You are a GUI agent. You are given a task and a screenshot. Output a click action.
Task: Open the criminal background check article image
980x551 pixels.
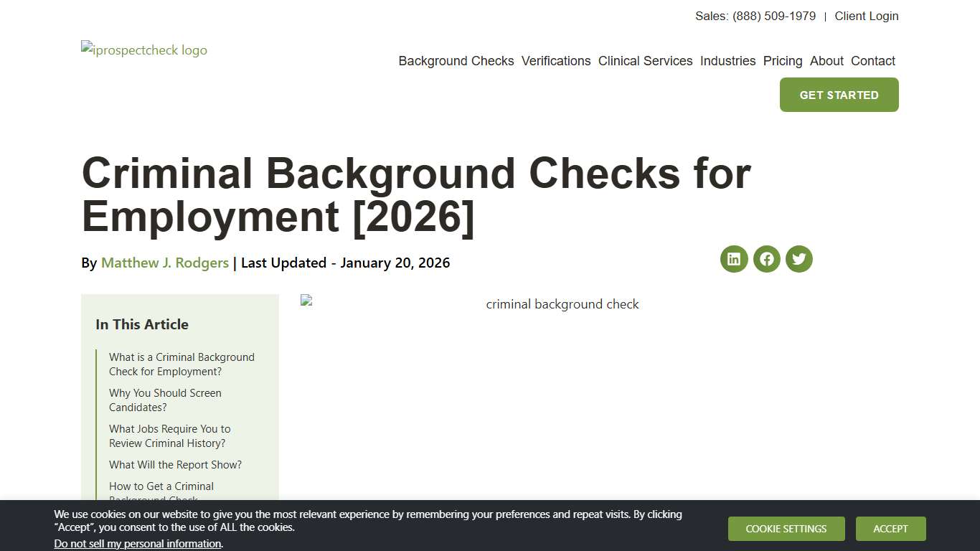[x=562, y=303]
